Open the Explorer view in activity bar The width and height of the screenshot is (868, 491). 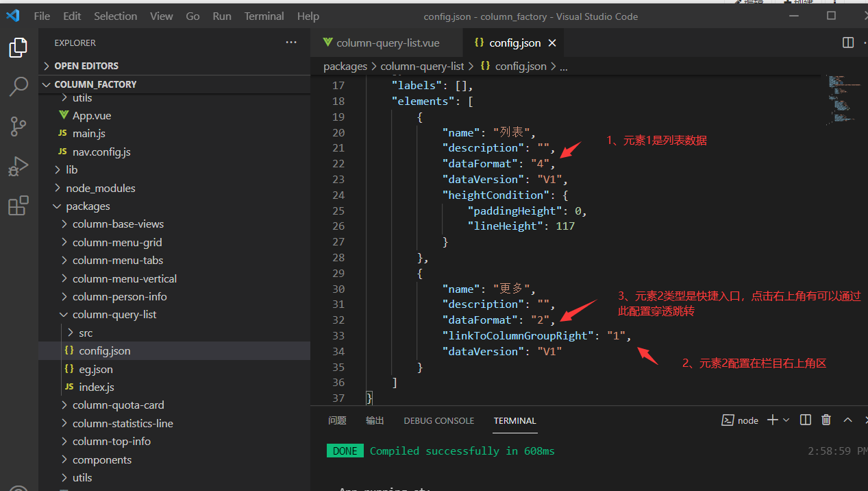pos(18,47)
